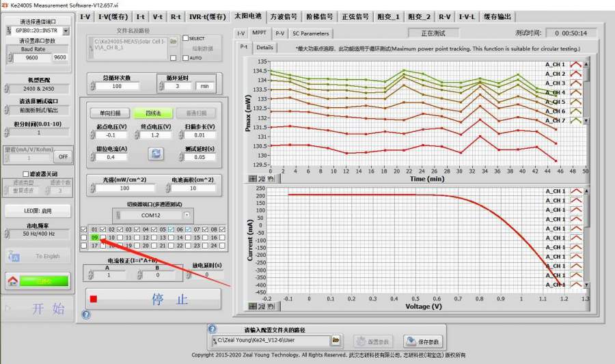The image size is (615, 364).
Task: Open the 缓存输出 tab
Action: coord(497,17)
